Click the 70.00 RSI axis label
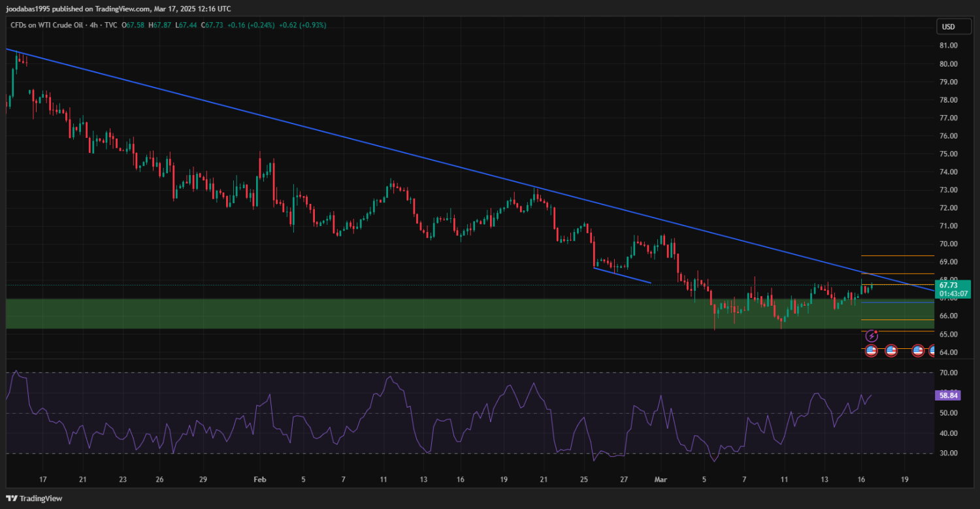Screen dimensions: 980x509 pos(948,372)
